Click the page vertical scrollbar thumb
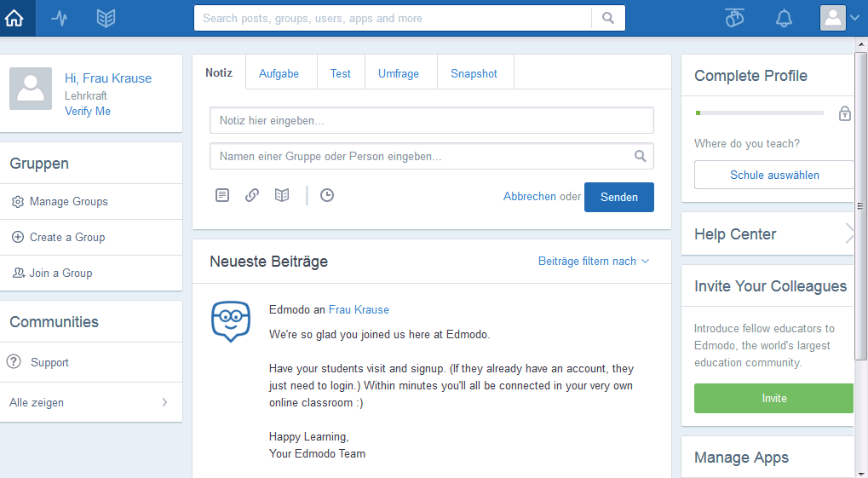 tap(860, 206)
